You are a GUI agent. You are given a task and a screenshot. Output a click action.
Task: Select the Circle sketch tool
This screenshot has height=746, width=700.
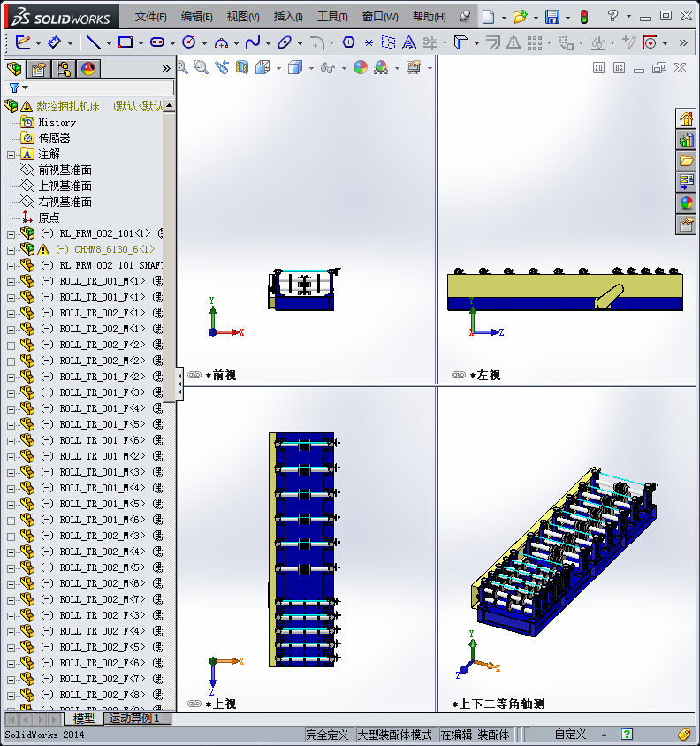click(189, 42)
